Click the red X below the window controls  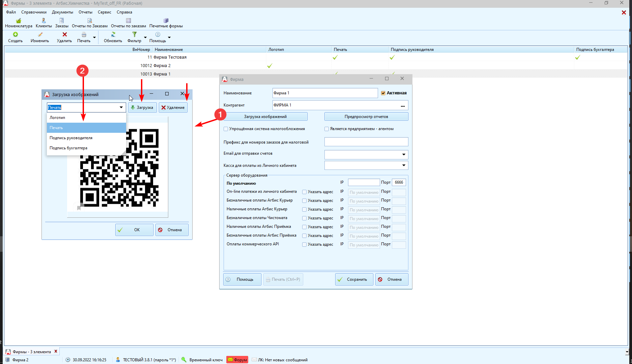point(624,12)
